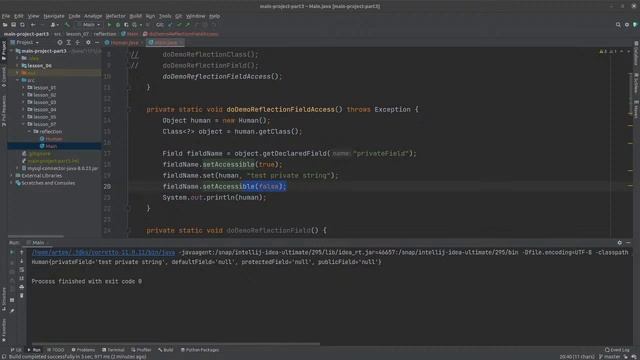Screen dimensions: 640x360
Task: Click Expand All in Project panel
Action: point(69,42)
